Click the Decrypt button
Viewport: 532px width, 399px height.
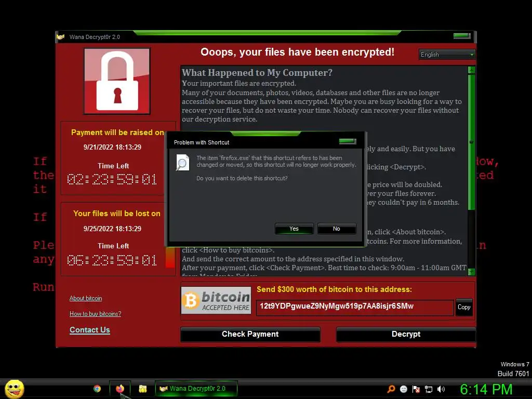pos(406,334)
